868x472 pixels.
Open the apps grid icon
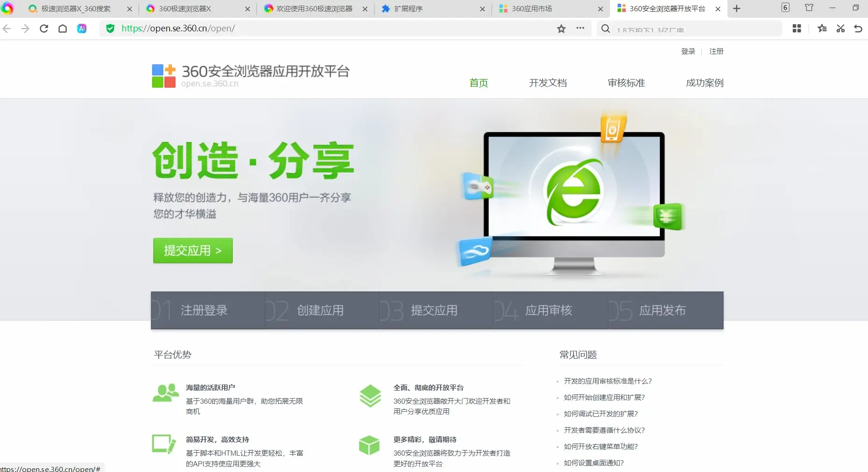point(797,29)
